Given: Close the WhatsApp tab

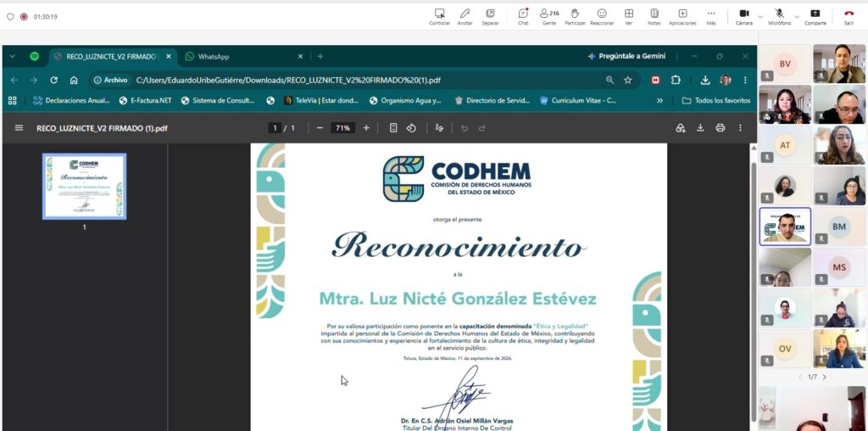Looking at the screenshot, I should [300, 57].
